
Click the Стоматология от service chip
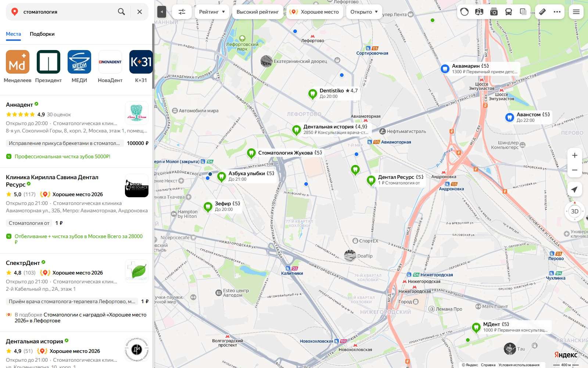(x=29, y=223)
